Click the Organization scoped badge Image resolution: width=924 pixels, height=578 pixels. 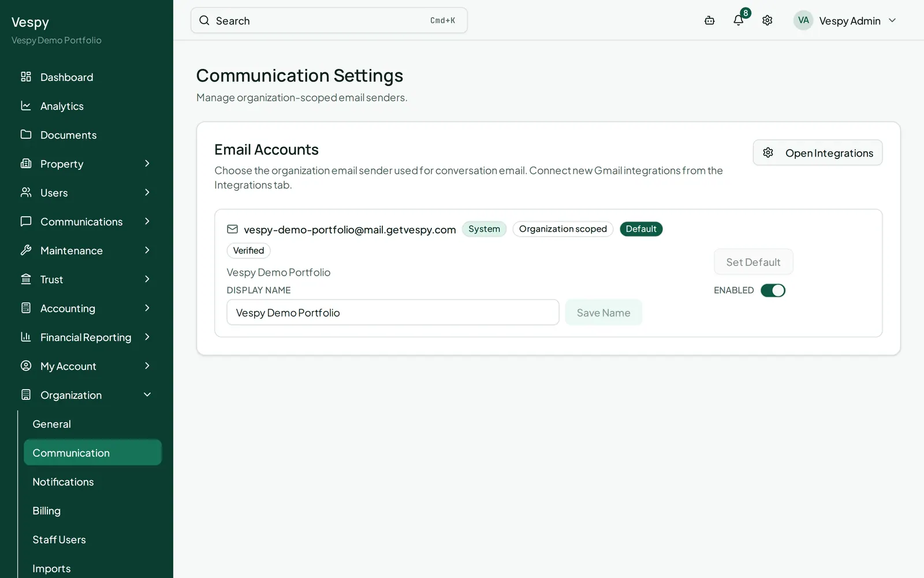click(x=563, y=229)
